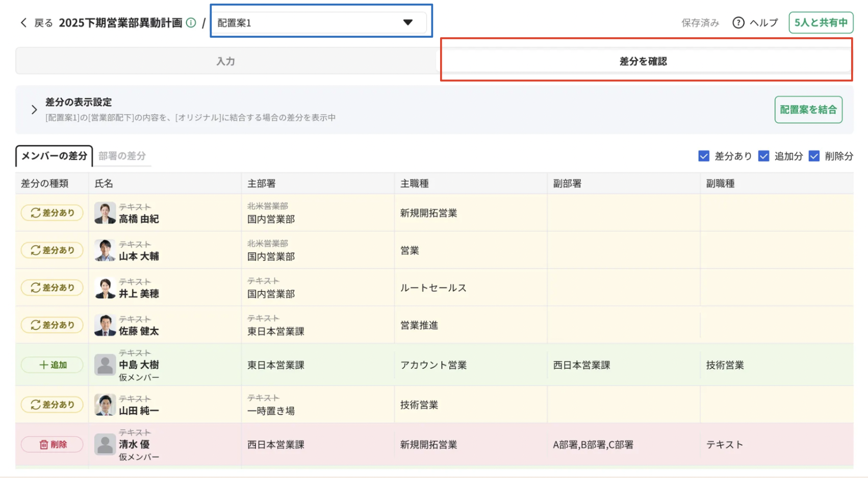
Task: Click the 5人と共有中 share button
Action: [x=821, y=22]
